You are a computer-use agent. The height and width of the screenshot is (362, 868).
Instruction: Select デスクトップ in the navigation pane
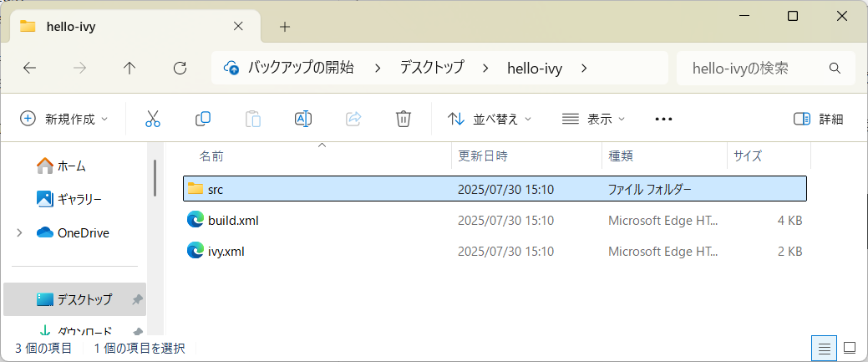(74, 299)
